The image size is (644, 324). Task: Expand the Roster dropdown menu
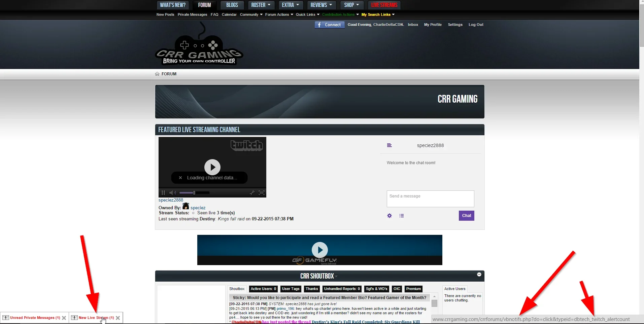[261, 5]
